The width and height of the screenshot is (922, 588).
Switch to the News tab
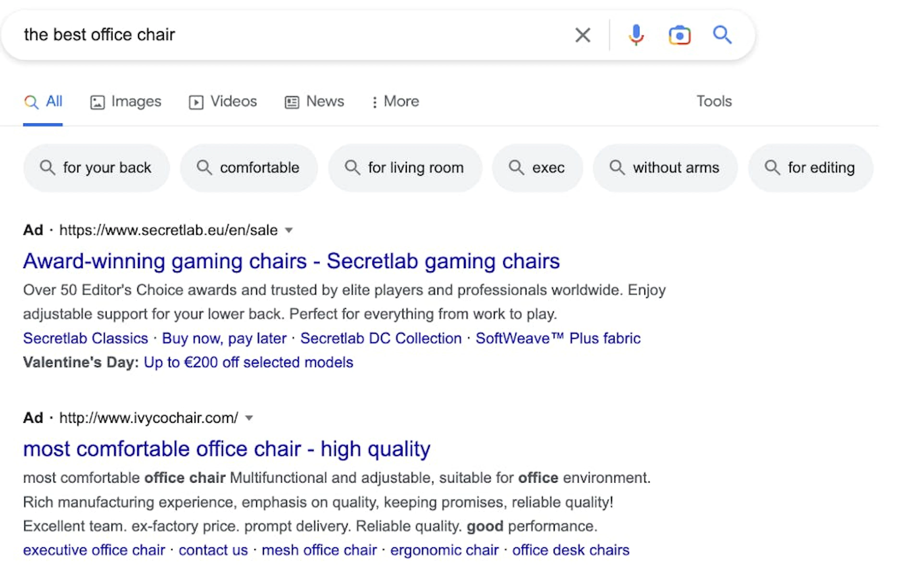coord(314,102)
